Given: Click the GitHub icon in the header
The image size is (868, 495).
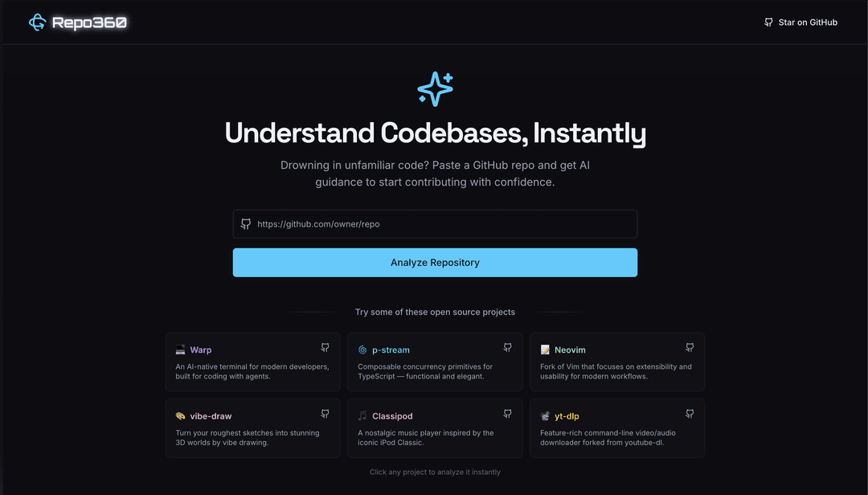Looking at the screenshot, I should [768, 22].
